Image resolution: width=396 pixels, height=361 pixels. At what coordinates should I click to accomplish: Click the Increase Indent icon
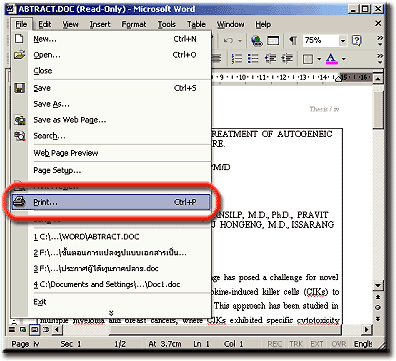coord(287,59)
